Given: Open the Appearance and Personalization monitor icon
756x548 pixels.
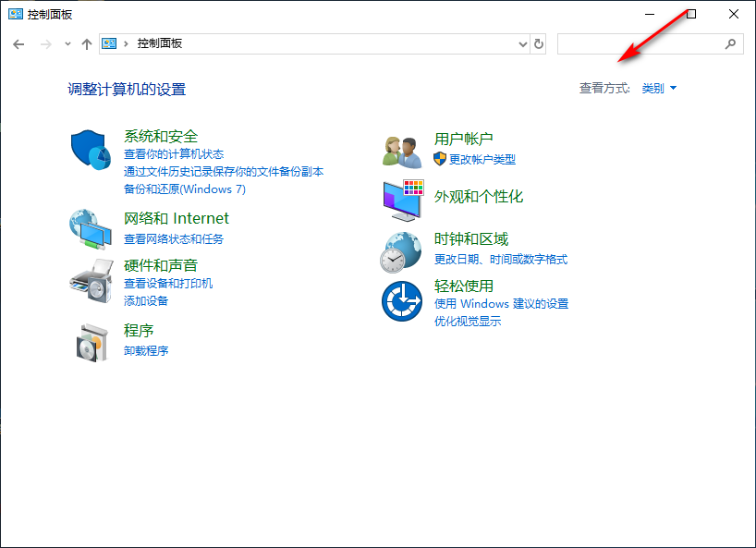Looking at the screenshot, I should click(403, 200).
